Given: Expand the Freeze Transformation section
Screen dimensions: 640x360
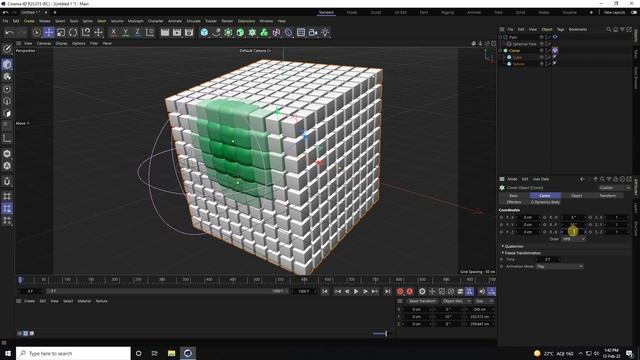Looking at the screenshot, I should (x=521, y=253).
